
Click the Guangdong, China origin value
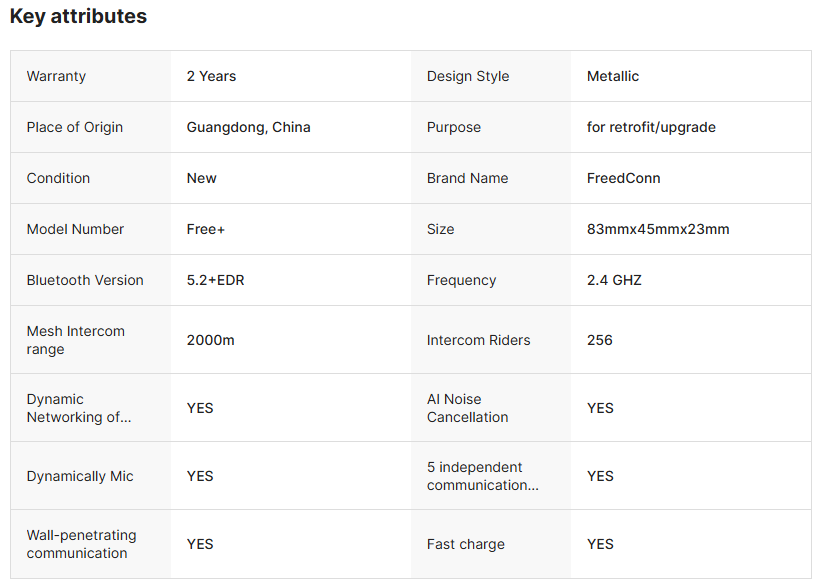248,127
